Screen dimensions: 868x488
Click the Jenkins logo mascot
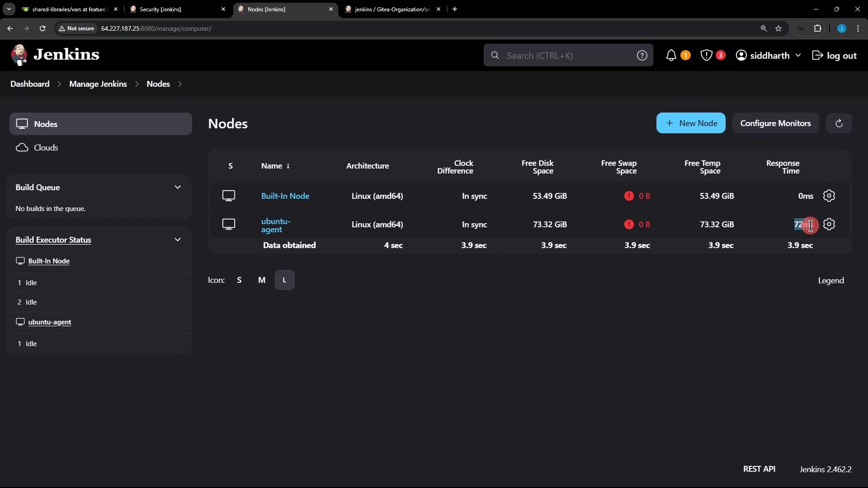click(x=19, y=55)
